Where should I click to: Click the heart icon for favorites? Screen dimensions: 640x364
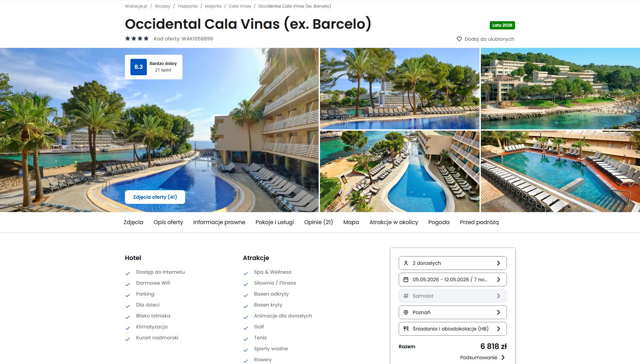click(x=459, y=39)
